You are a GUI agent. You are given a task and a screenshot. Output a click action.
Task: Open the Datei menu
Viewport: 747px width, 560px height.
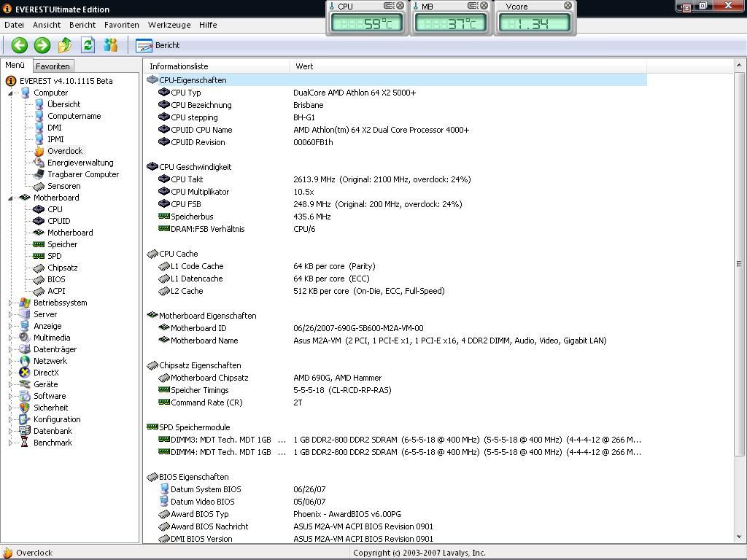[x=14, y=25]
